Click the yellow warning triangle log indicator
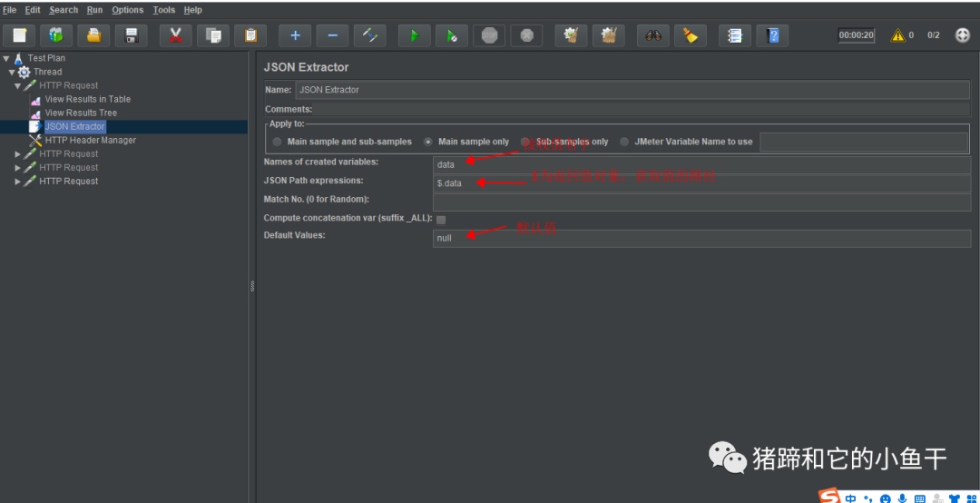 click(x=897, y=35)
